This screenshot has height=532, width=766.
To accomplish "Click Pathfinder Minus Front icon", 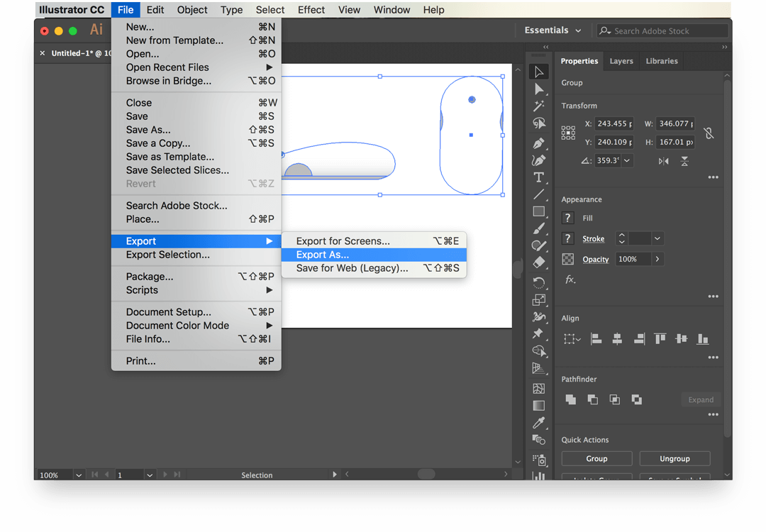I will [x=592, y=399].
